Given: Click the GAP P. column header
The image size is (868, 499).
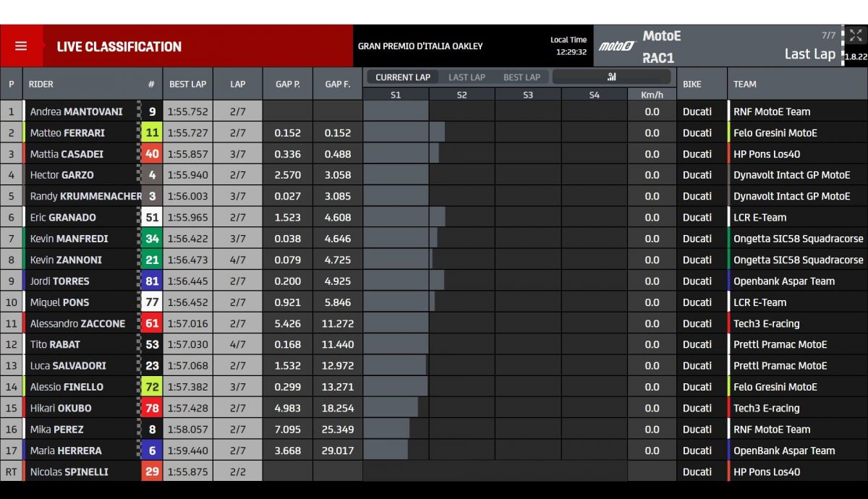Looking at the screenshot, I should pyautogui.click(x=287, y=84).
